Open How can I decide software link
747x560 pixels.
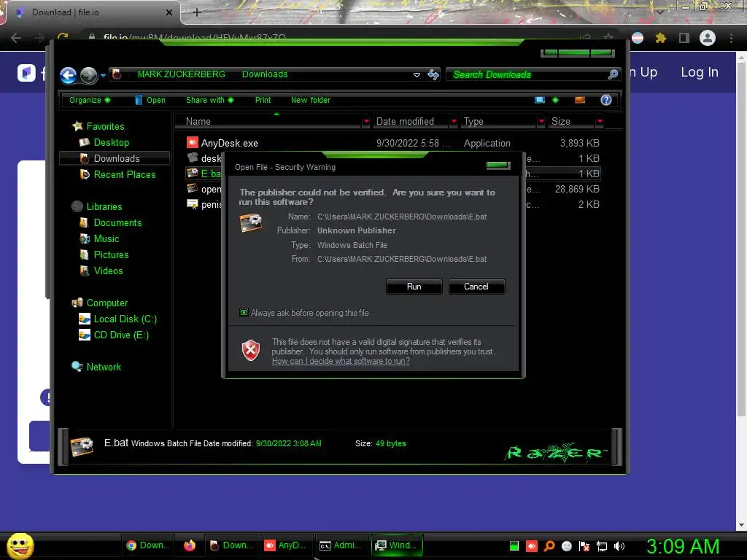click(341, 361)
